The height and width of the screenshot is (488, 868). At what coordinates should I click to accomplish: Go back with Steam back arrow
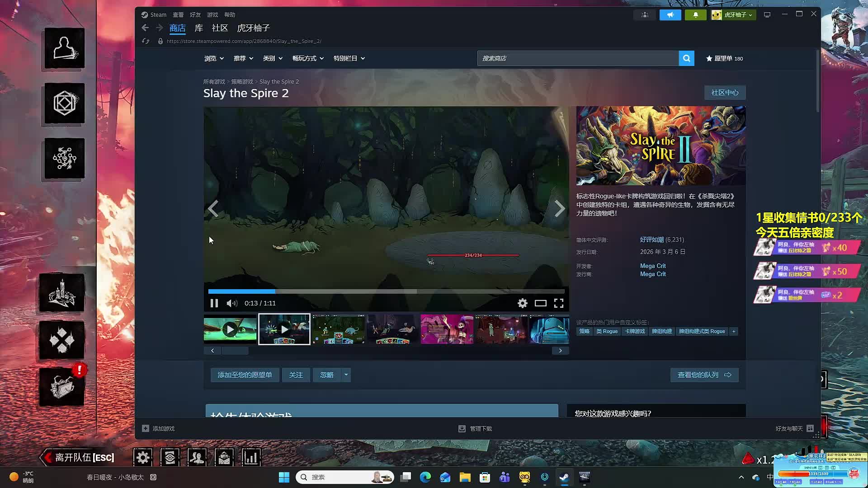tap(145, 28)
